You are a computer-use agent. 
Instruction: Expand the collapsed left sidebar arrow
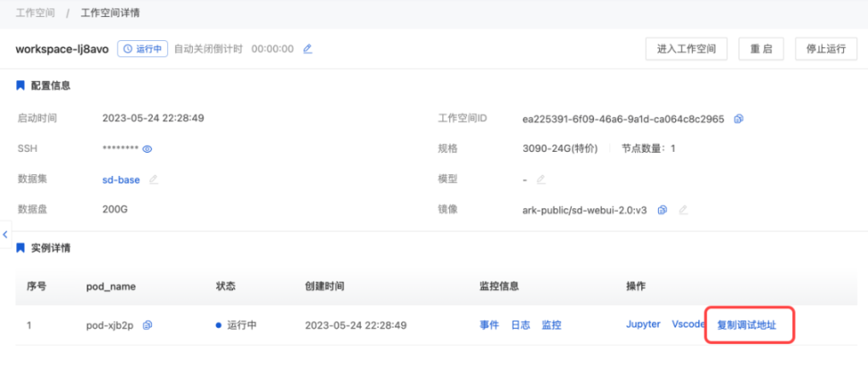5,234
